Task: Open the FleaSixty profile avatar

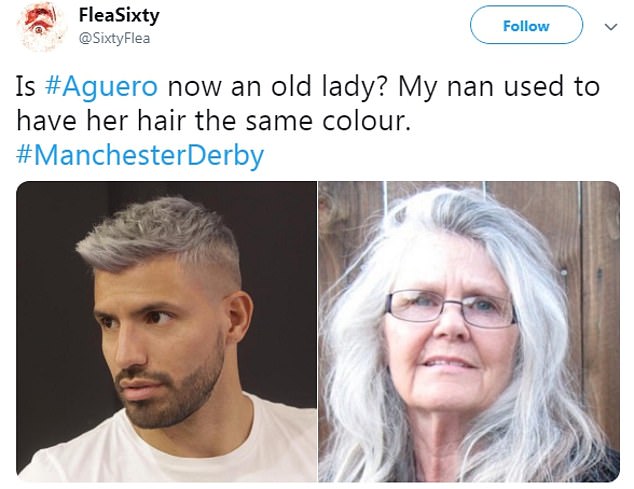Action: pyautogui.click(x=41, y=27)
